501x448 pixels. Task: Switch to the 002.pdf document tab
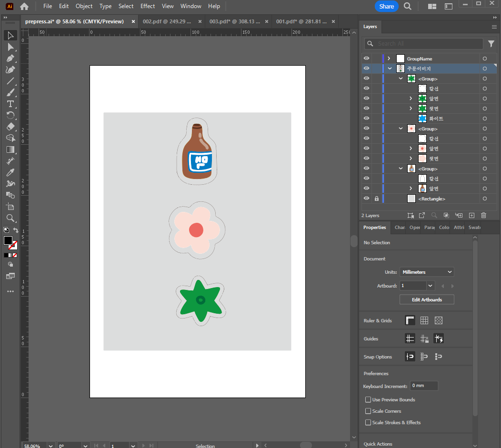click(167, 21)
